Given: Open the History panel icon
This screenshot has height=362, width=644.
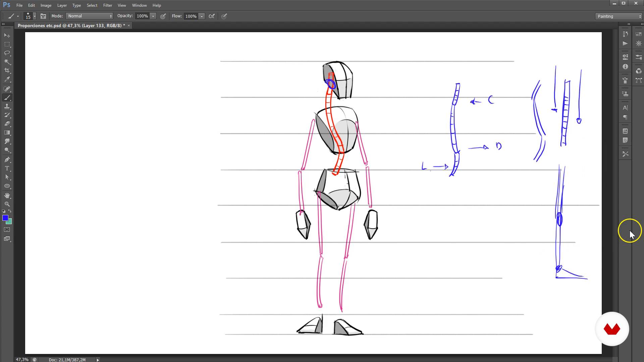Looking at the screenshot, I should pyautogui.click(x=625, y=34).
